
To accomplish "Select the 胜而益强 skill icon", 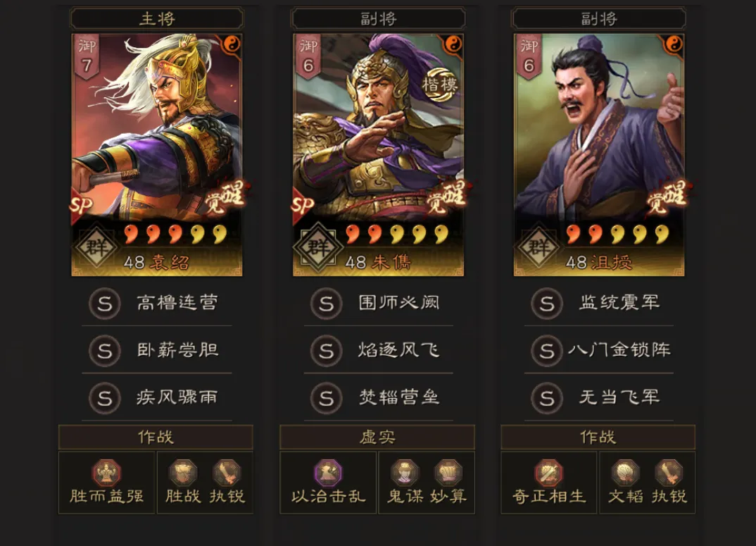I will pyautogui.click(x=106, y=473).
